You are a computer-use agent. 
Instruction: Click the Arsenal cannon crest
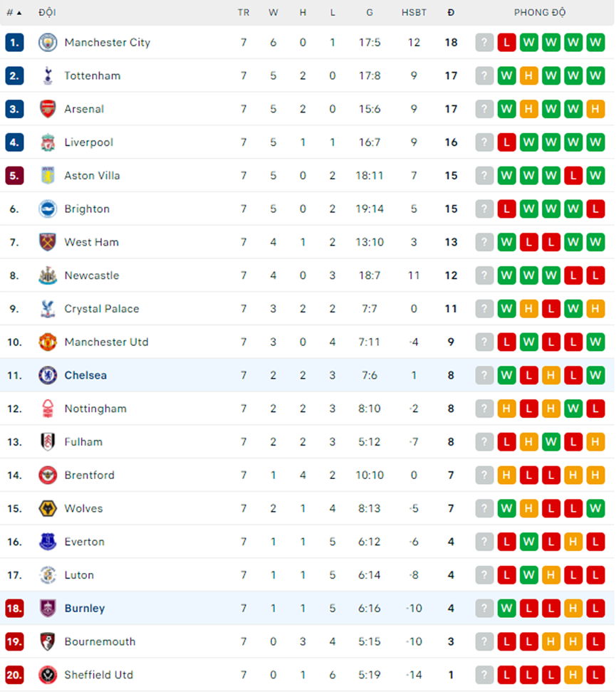(48, 109)
